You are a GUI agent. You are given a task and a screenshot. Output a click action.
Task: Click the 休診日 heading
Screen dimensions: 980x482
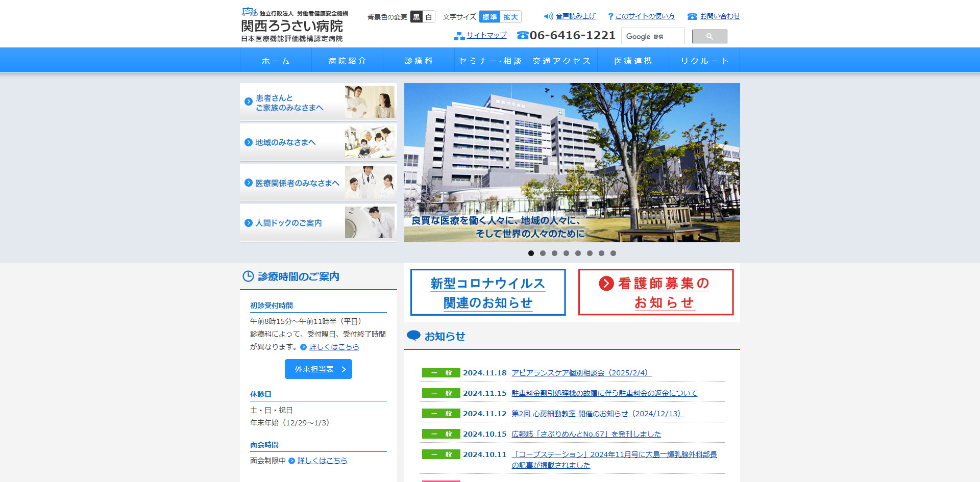(261, 394)
